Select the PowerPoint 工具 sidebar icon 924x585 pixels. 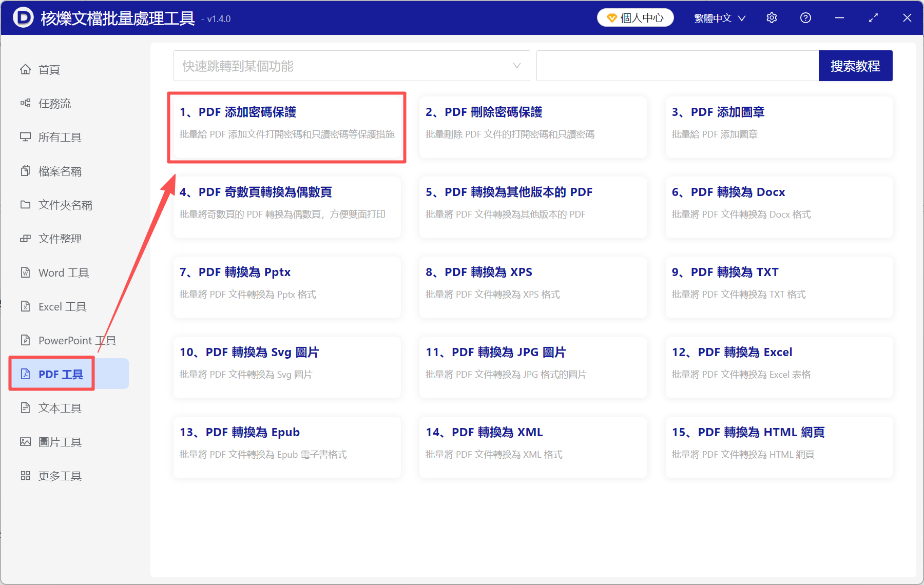(25, 340)
